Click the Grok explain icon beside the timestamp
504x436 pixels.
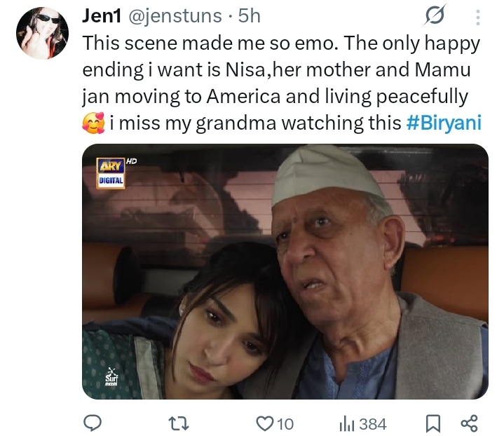(x=437, y=15)
